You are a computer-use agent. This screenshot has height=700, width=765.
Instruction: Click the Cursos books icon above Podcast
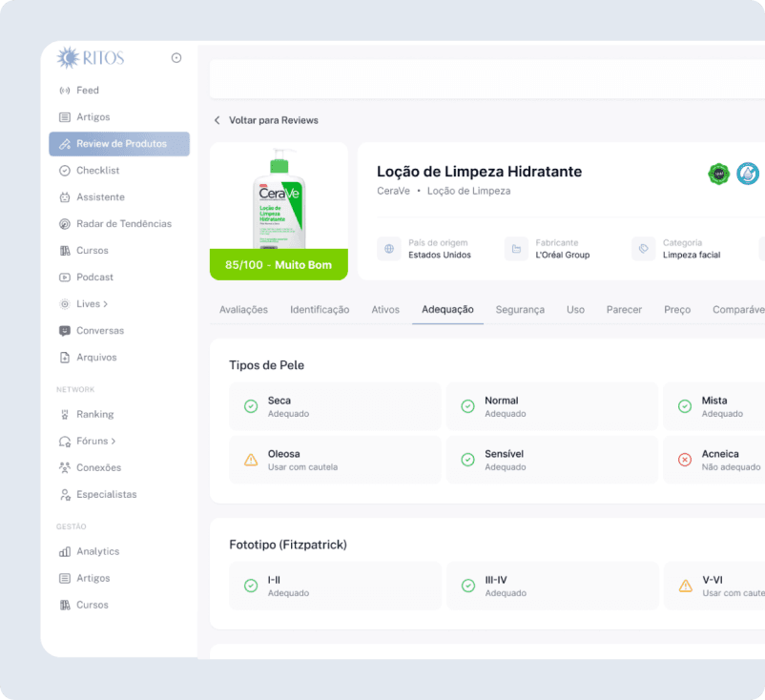[x=65, y=251]
